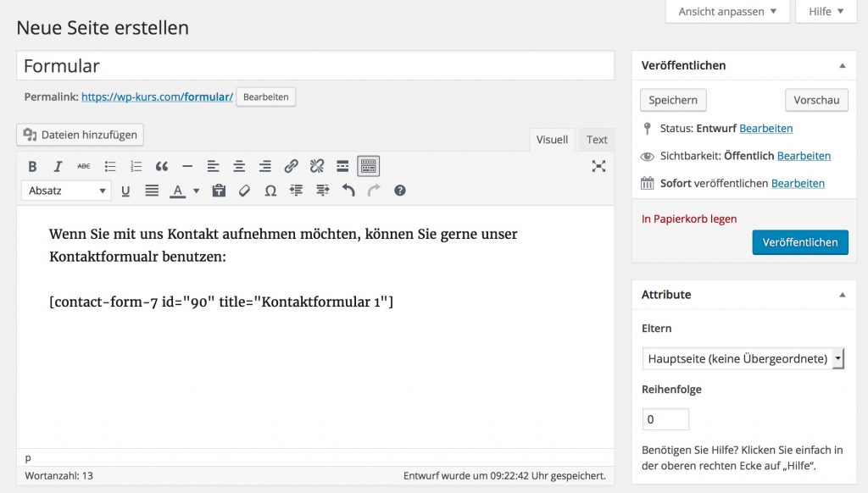
Task: Open the Absatz paragraph format dropdown
Action: pyautogui.click(x=66, y=191)
